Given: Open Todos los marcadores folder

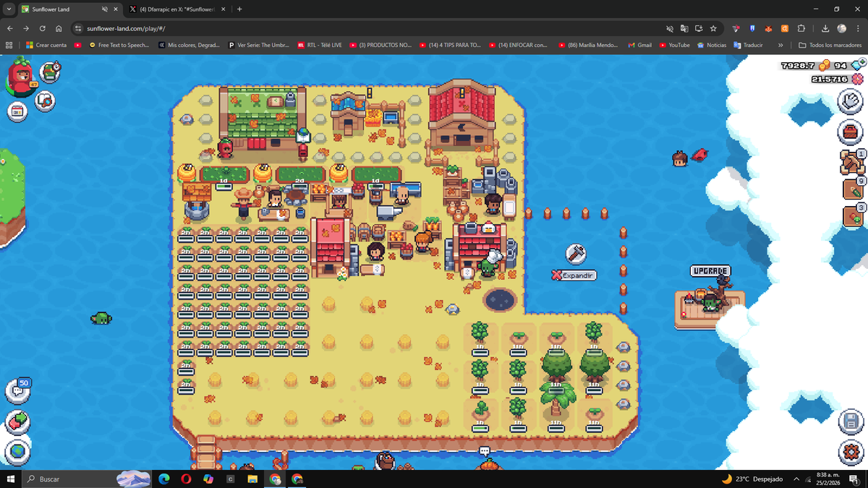Looking at the screenshot, I should point(830,45).
